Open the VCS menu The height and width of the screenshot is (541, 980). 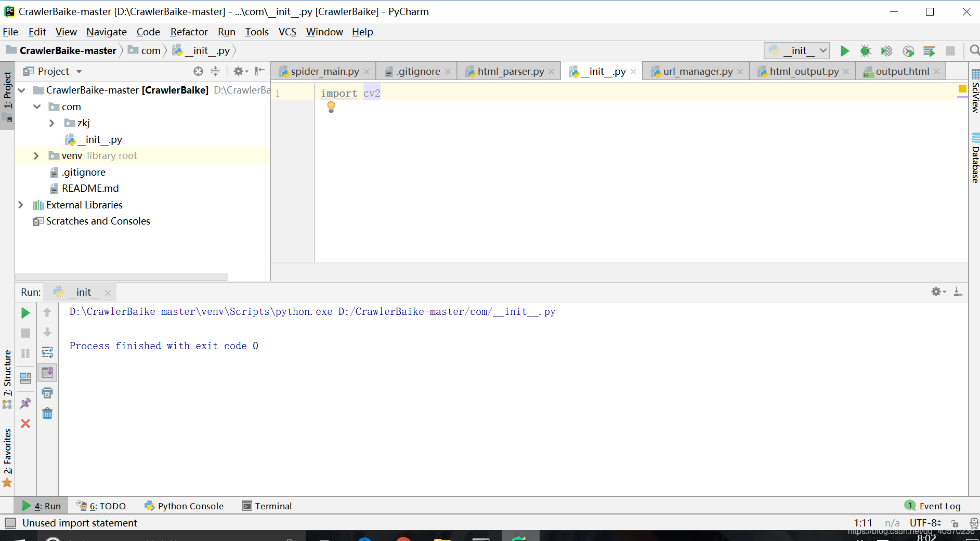pos(287,32)
